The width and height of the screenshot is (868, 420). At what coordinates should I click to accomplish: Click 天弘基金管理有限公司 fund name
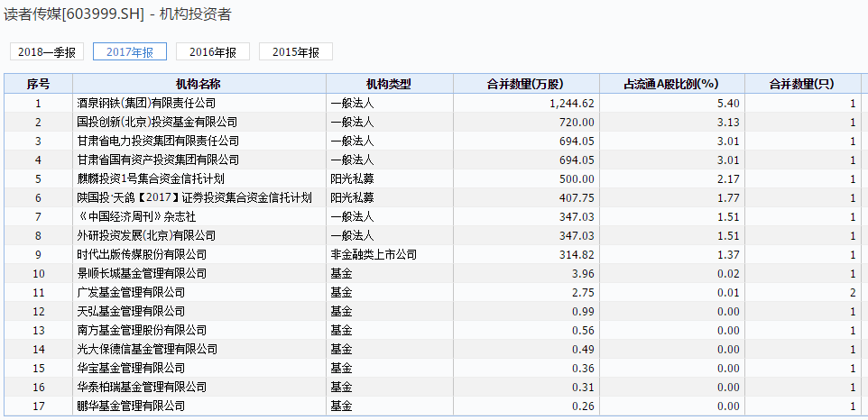131,311
